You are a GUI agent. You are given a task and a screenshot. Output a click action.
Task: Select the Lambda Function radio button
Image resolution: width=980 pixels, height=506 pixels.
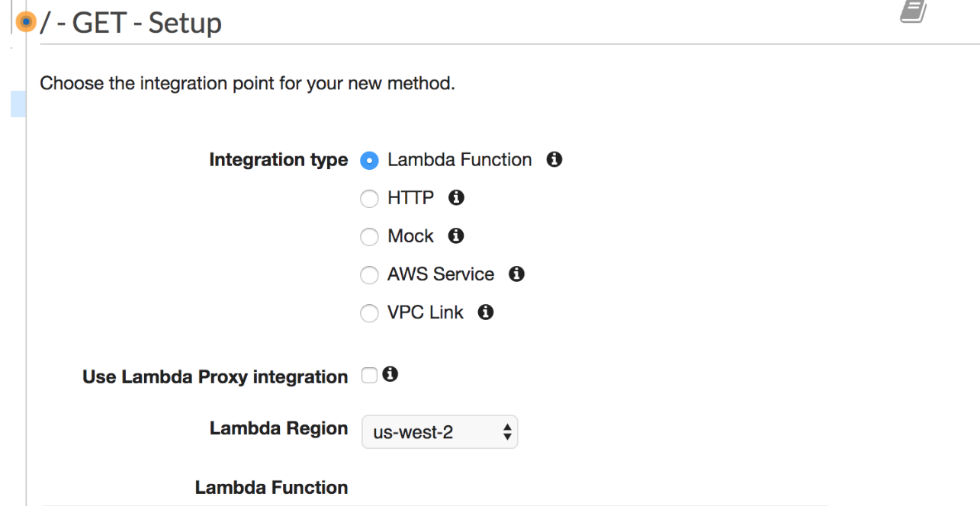click(x=369, y=161)
